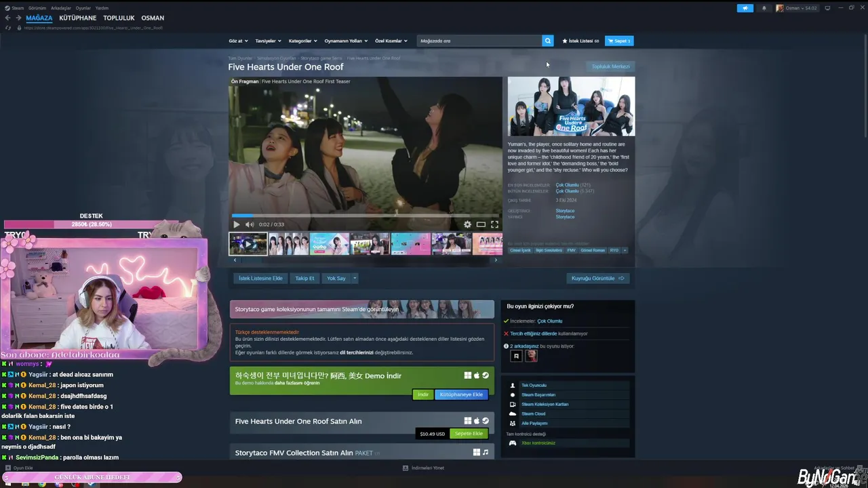The width and height of the screenshot is (868, 488).
Task: Switch to the TOPLULUK tab
Action: click(x=119, y=18)
